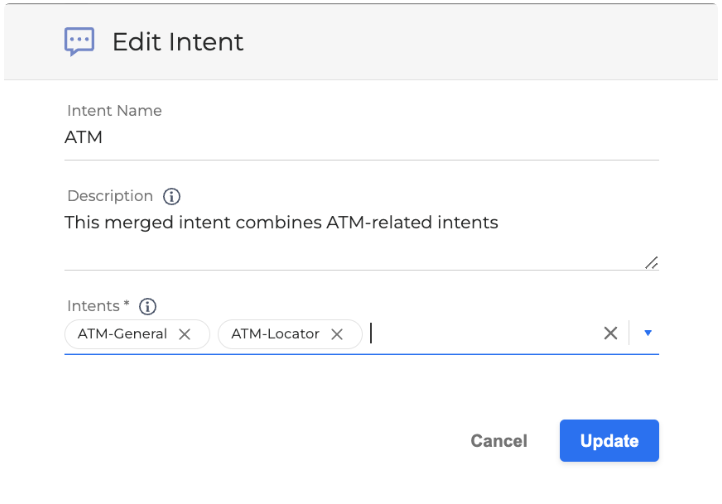Select the ATM-General chip label
This screenshot has height=504, width=722.
[x=122, y=334]
